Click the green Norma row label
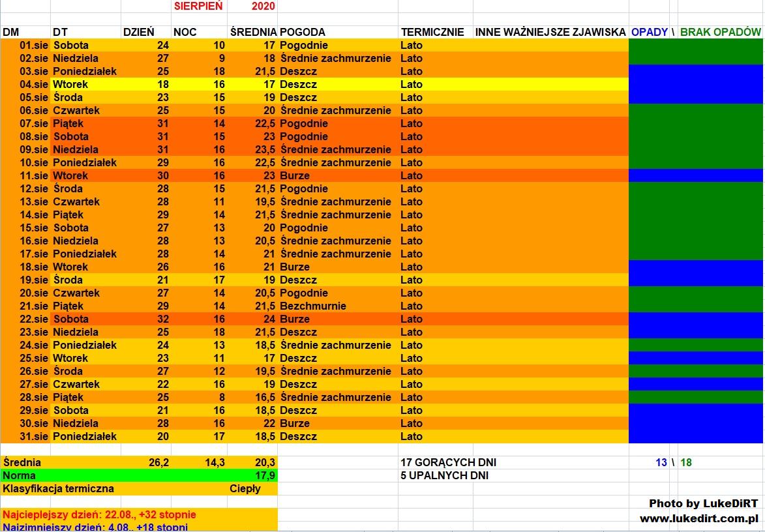Viewport: 765px width, 532px height. coord(20,475)
